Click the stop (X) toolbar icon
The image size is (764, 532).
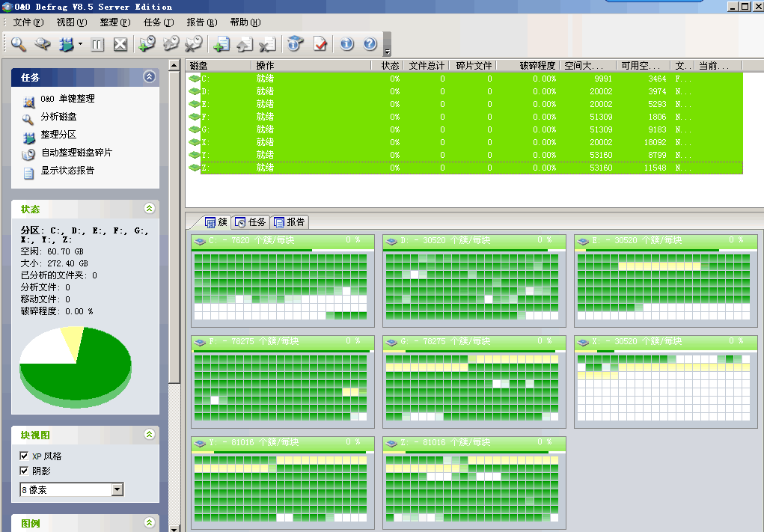pos(120,45)
